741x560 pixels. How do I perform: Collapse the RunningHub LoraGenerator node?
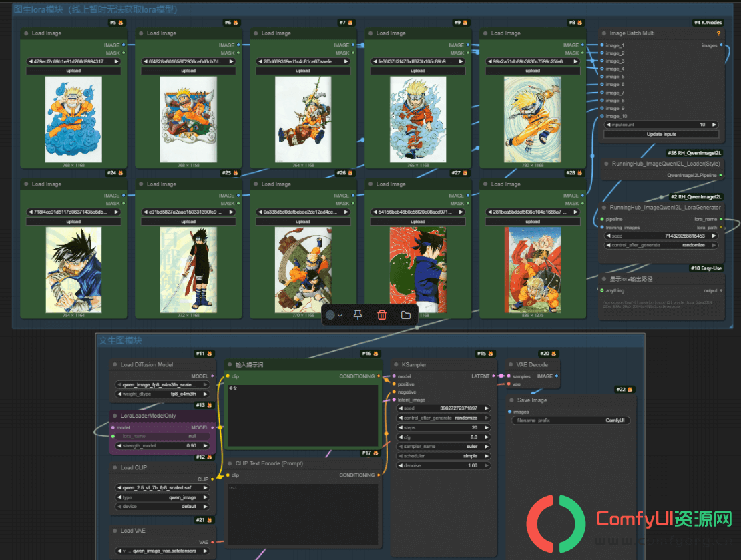[x=604, y=208]
